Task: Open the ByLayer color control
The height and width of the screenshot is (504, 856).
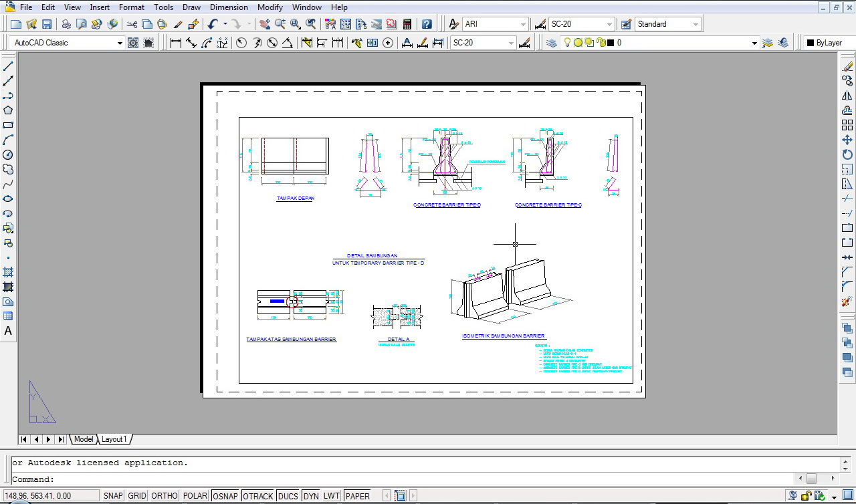Action: click(x=829, y=42)
